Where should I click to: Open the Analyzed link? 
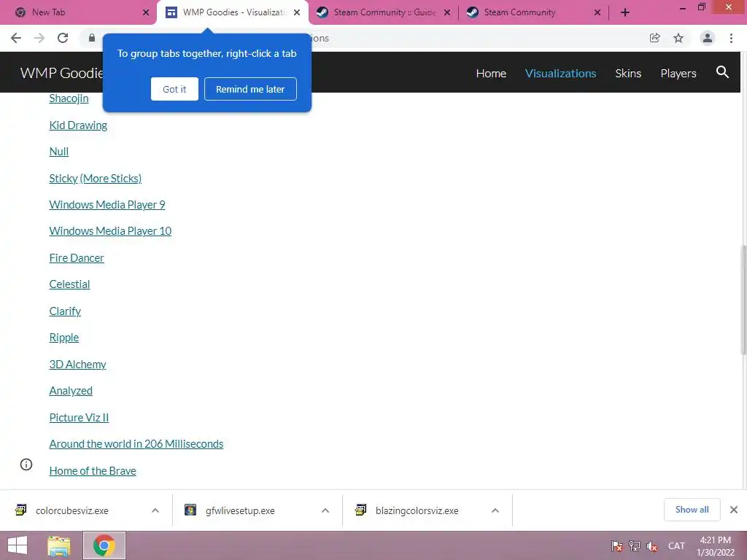(71, 391)
